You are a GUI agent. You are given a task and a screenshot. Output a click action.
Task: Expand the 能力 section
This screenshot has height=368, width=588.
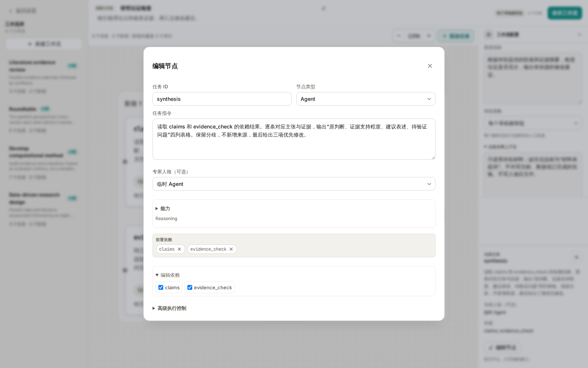pos(162,209)
